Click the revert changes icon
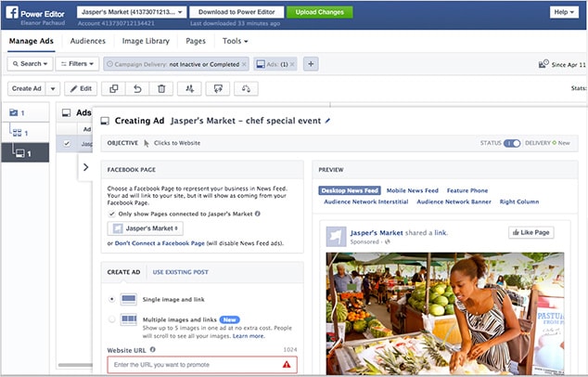588x377 pixels. coord(137,88)
